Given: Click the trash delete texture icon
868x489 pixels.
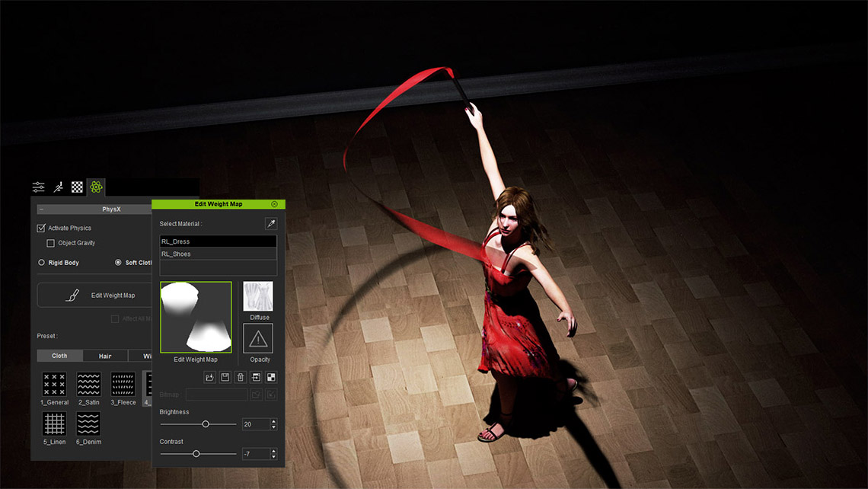Looking at the screenshot, I should (x=241, y=378).
